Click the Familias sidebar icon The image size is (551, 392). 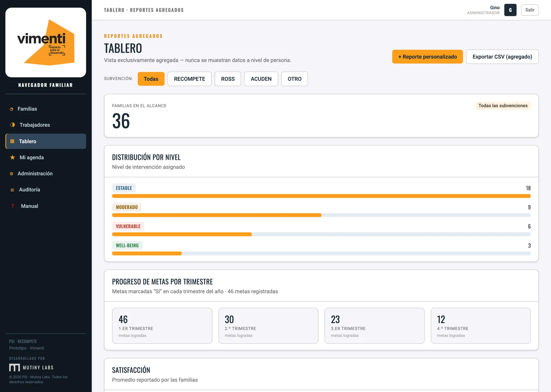pos(12,109)
